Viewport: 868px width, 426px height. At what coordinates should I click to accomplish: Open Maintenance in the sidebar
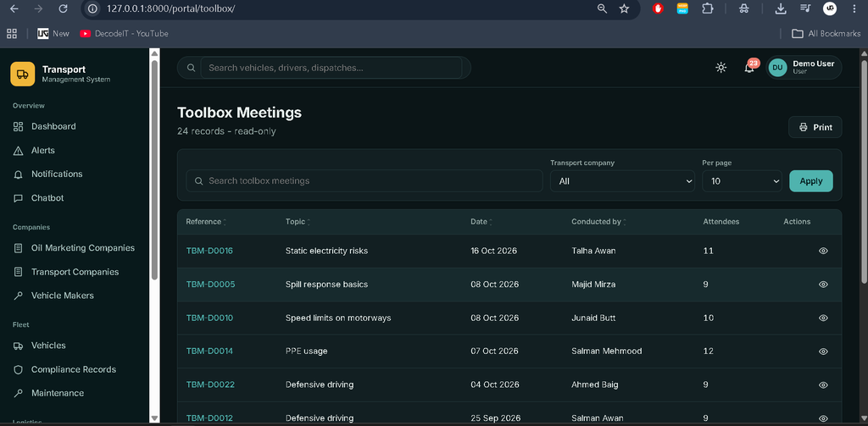pos(58,393)
